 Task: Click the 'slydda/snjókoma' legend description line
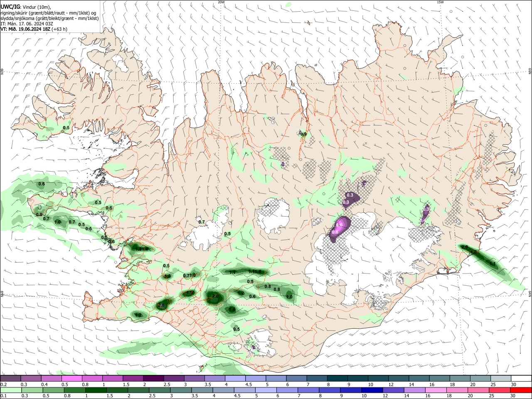pos(49,18)
